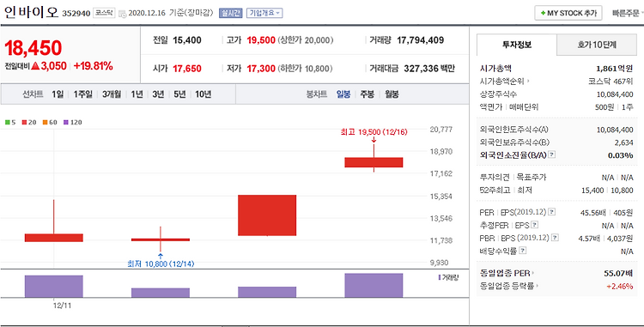The image size is (644, 327).
Task: Expand the 빠른주문 quick order menu
Action: 627,13
